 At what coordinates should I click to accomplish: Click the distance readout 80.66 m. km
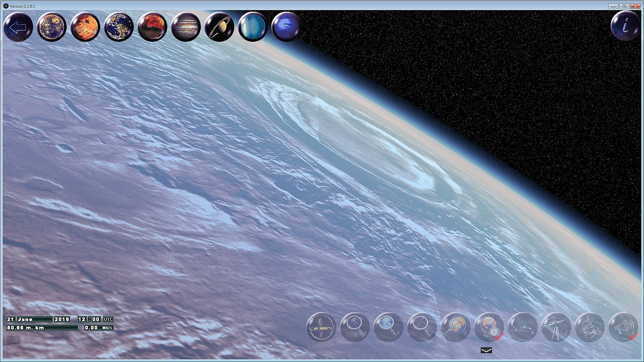pos(42,327)
